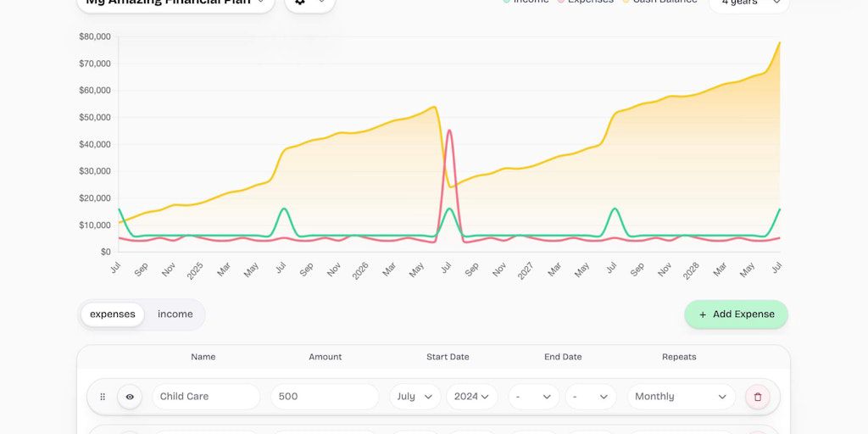Change start year from 2024
Screen dimensions: 868x434
pos(472,397)
